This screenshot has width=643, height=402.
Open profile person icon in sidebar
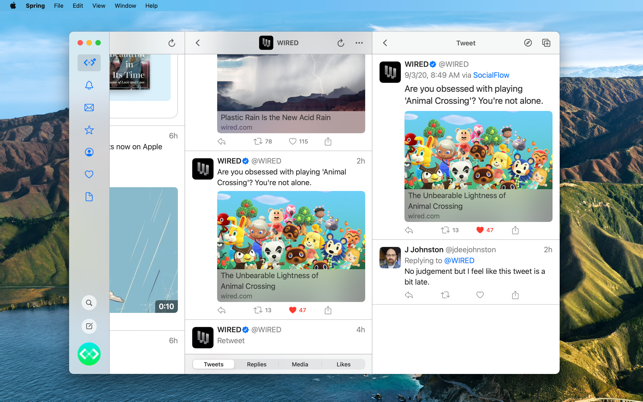(x=89, y=152)
